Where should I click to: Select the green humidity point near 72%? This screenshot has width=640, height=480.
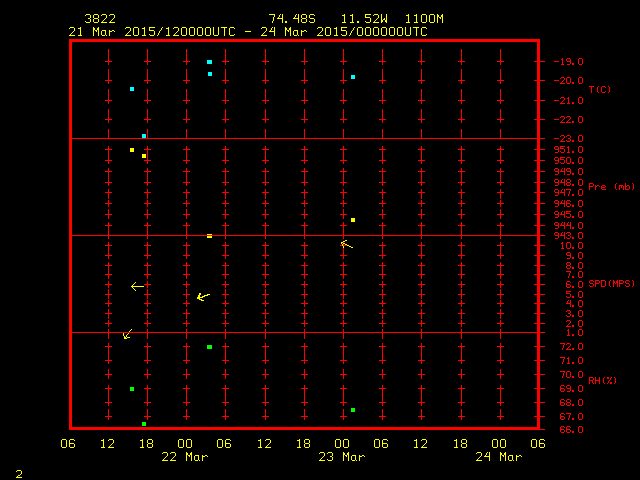[209, 347]
